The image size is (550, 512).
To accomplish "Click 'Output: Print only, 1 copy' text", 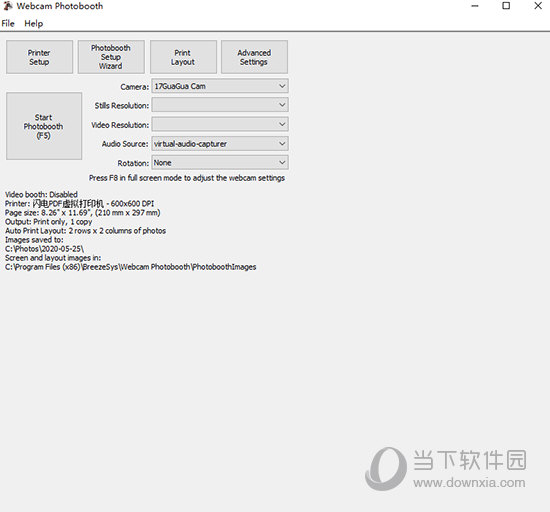I will coord(48,222).
